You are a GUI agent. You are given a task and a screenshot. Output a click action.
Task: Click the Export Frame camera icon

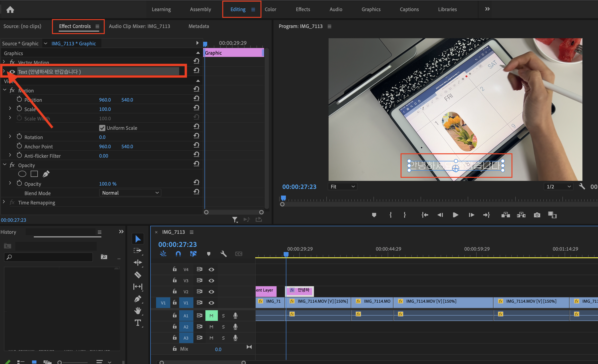pos(537,215)
